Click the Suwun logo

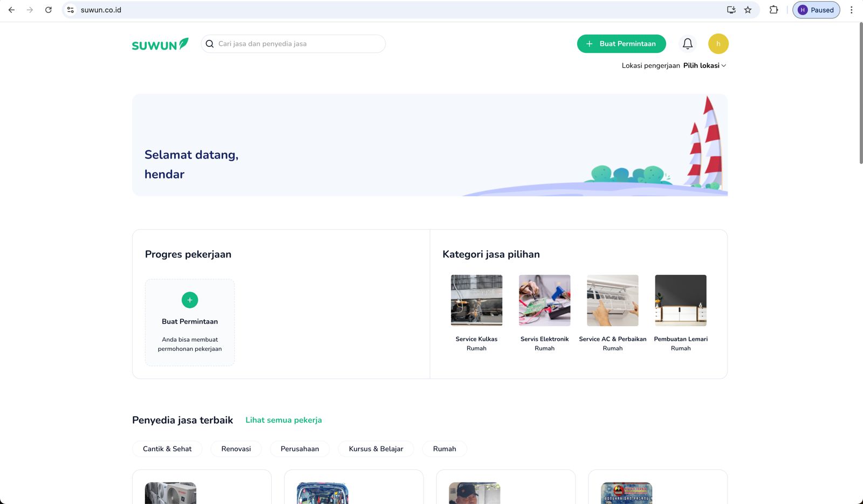[160, 44]
